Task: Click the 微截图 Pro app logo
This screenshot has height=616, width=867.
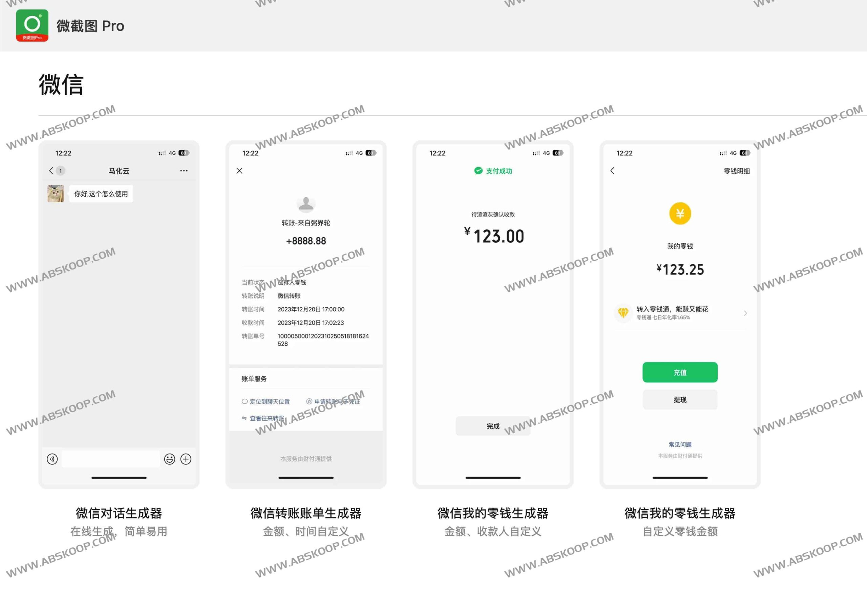Action: [32, 25]
